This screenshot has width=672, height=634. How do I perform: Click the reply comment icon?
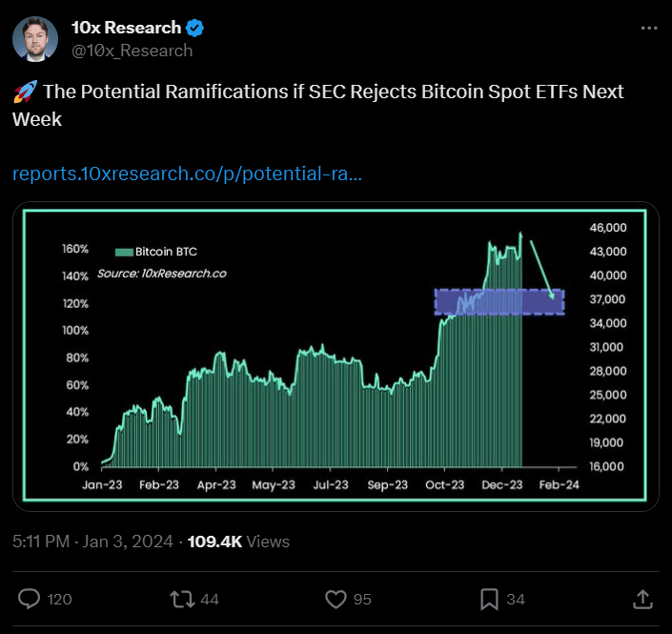[x=30, y=599]
